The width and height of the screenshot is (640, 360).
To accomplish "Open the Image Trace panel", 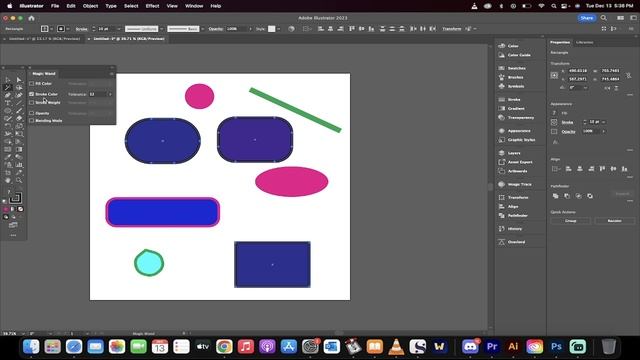I will pyautogui.click(x=515, y=184).
